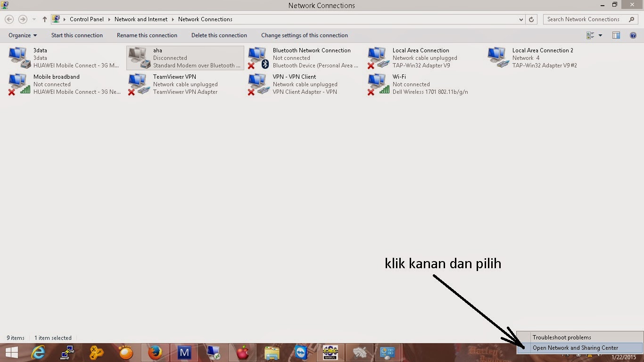Open the Organize dropdown

22,35
